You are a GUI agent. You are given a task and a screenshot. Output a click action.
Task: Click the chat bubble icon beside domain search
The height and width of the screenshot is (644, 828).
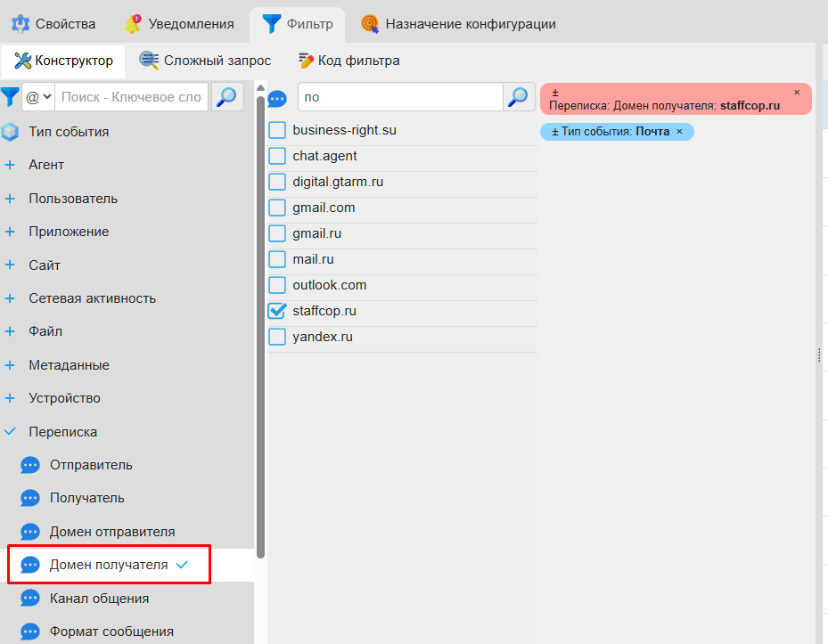[x=277, y=99]
